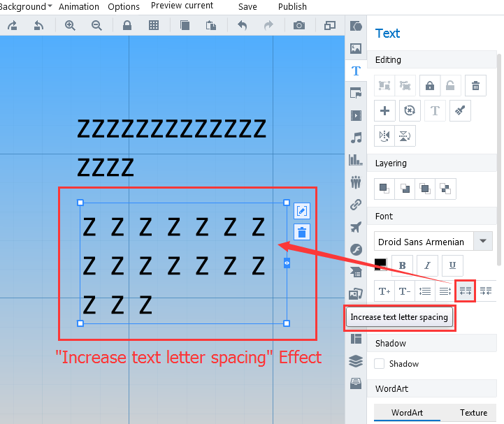Open the music panel in sidebar

pos(356,138)
